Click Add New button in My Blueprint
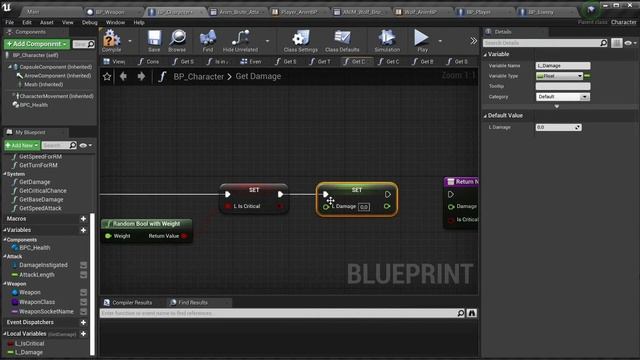 pyautogui.click(x=22, y=145)
